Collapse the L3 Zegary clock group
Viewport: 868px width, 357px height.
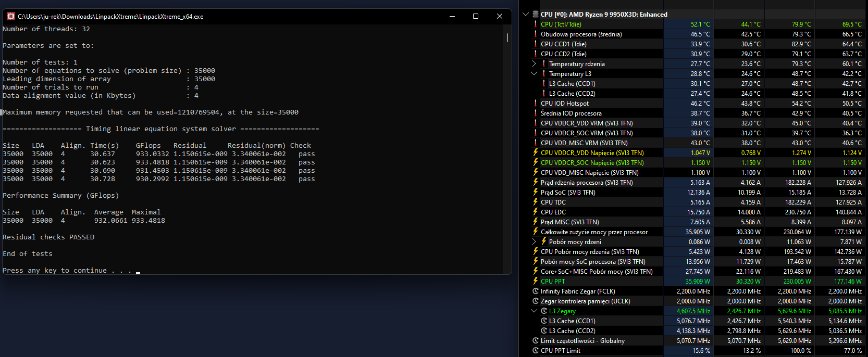click(534, 311)
